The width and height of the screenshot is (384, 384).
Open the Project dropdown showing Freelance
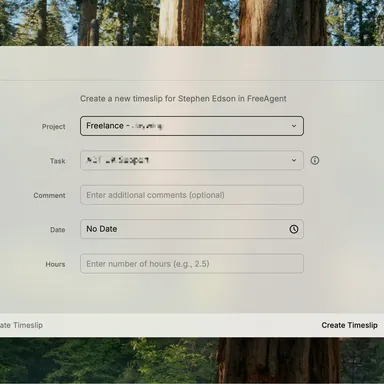click(192, 126)
